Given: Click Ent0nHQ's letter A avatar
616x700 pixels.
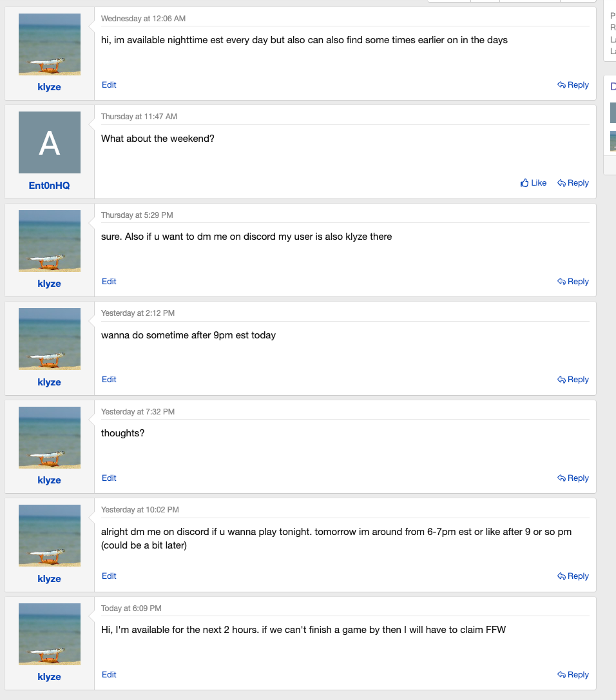Looking at the screenshot, I should pos(50,142).
